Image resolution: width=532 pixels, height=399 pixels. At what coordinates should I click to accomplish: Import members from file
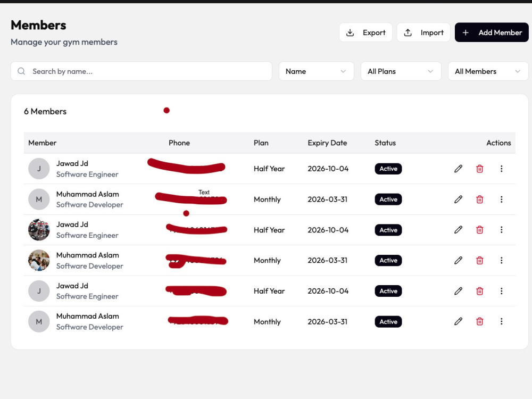coord(423,32)
